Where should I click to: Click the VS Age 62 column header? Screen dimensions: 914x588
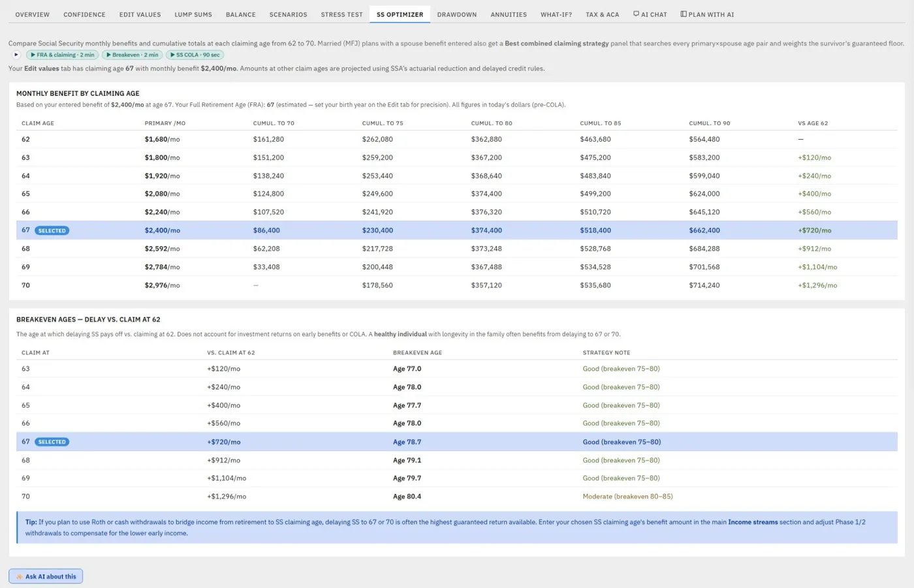813,123
